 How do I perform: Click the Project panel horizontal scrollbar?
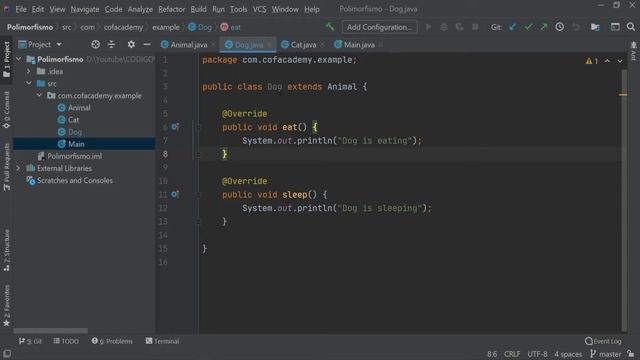coord(51,331)
